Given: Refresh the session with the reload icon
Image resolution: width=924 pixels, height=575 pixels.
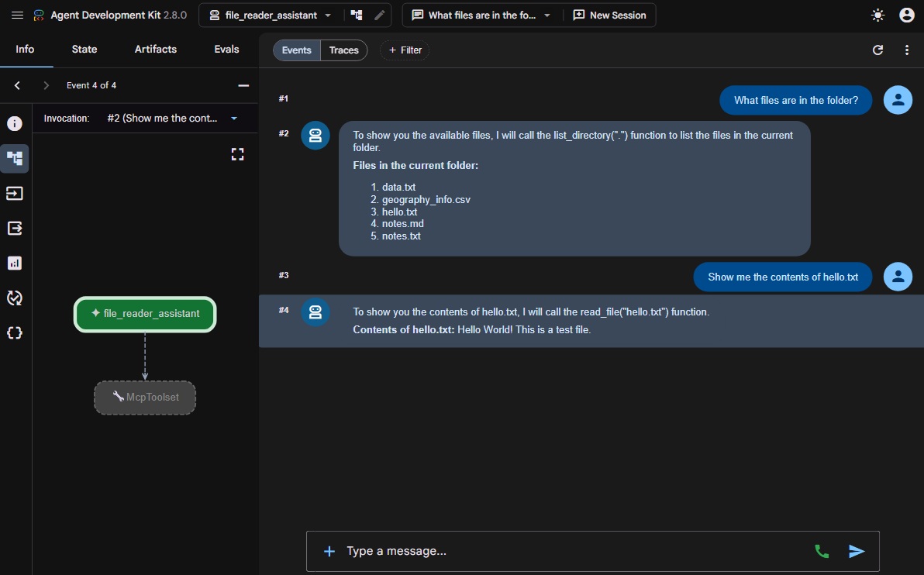Looking at the screenshot, I should coord(878,50).
